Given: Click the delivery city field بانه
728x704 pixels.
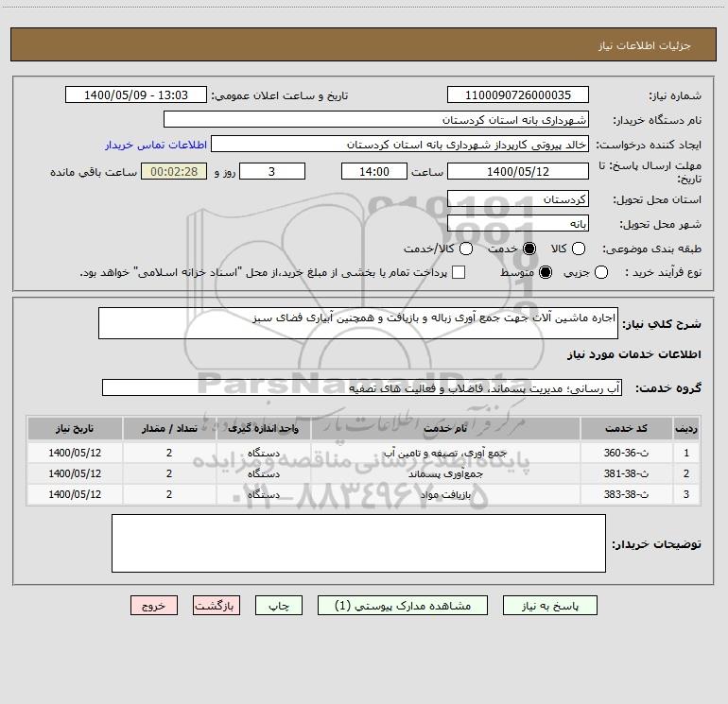Looking at the screenshot, I should pyautogui.click(x=518, y=224).
